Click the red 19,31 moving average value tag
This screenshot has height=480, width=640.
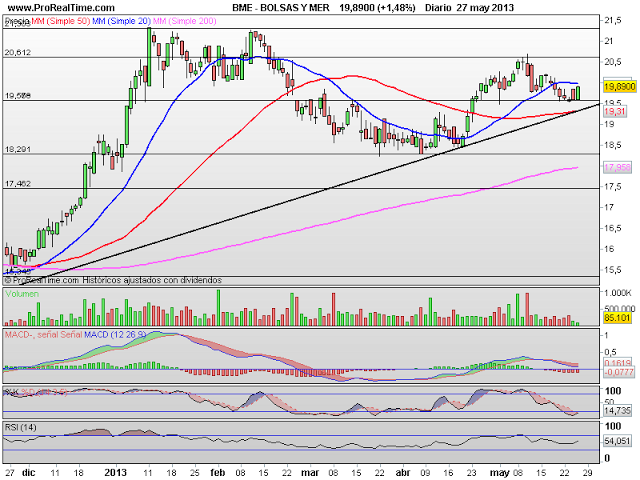(x=615, y=111)
